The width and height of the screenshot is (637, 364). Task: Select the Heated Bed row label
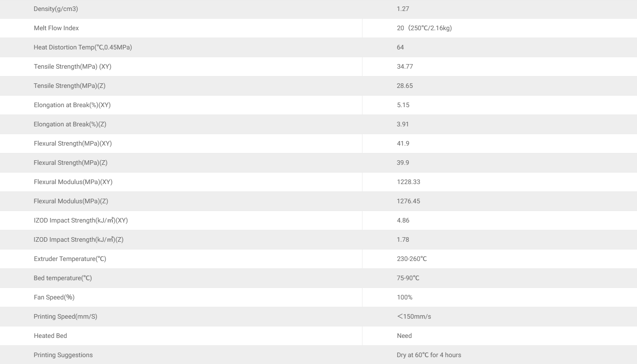[50, 336]
